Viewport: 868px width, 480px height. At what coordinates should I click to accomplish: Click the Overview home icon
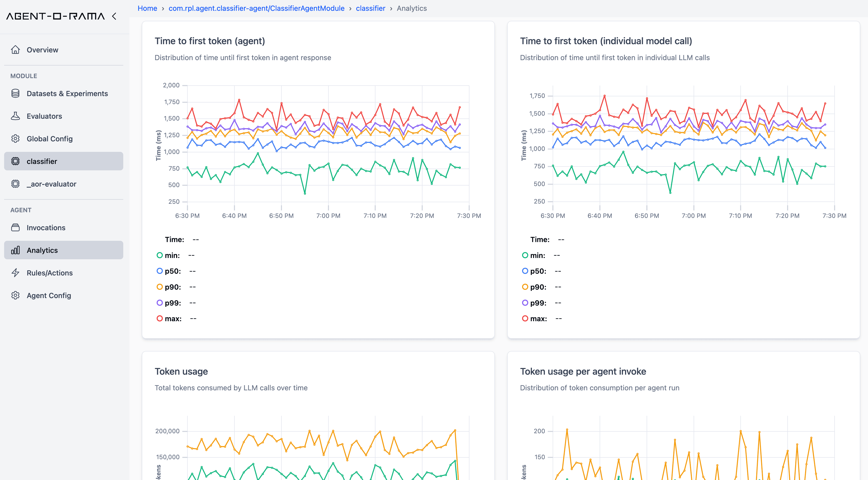[15, 50]
